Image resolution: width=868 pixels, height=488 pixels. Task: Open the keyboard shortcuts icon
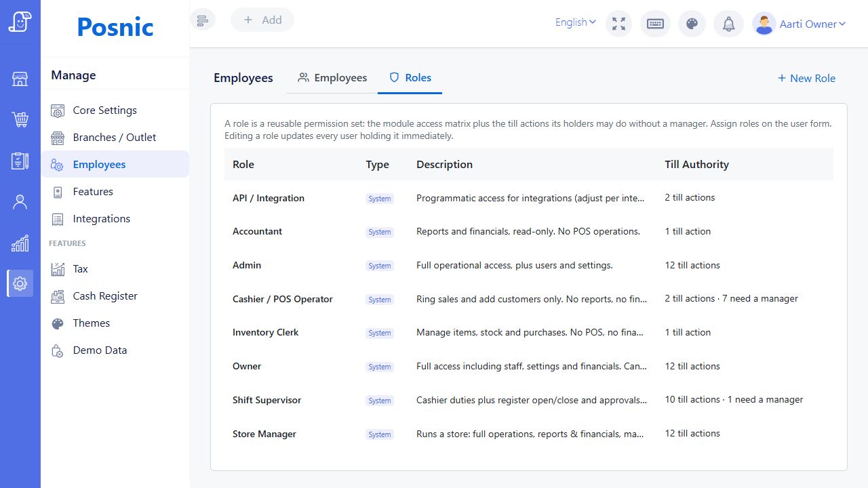click(655, 24)
